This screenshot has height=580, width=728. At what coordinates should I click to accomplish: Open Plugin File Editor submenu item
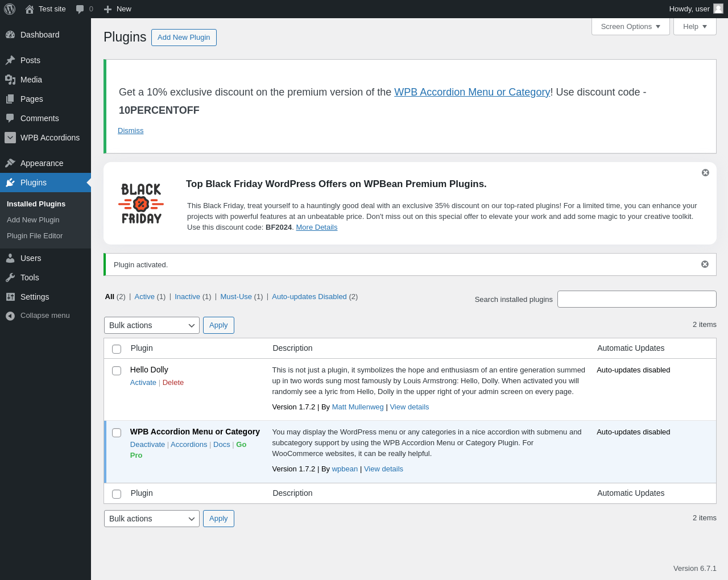(x=35, y=235)
